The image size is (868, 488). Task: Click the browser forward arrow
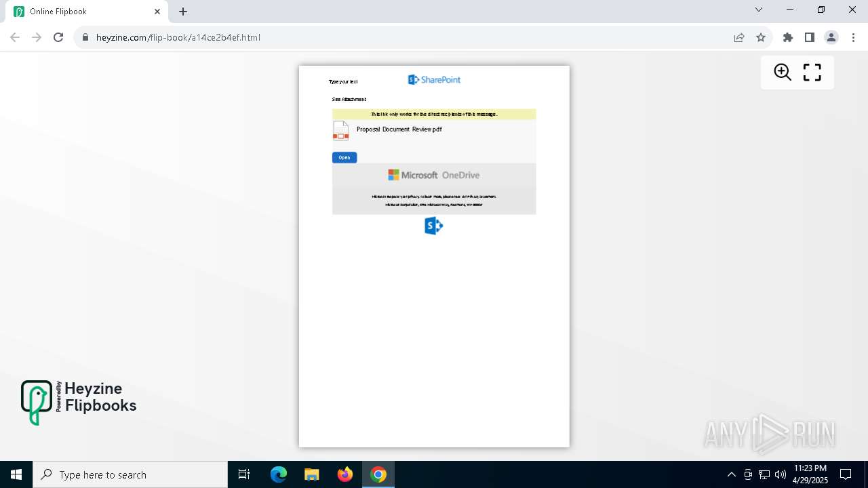37,37
